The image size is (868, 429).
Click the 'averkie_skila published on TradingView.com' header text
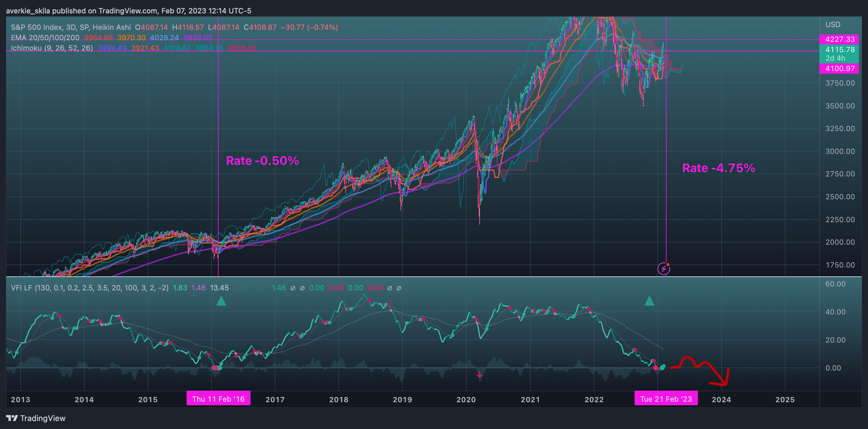pos(82,11)
